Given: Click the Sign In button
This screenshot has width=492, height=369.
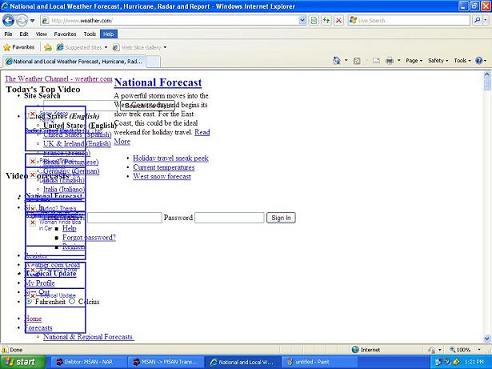Looking at the screenshot, I should (281, 218).
